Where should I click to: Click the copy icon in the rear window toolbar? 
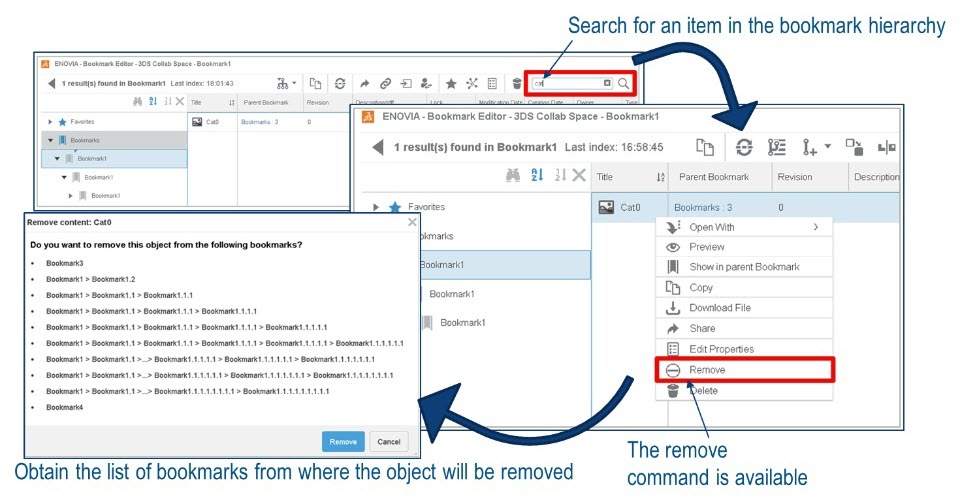click(x=315, y=83)
